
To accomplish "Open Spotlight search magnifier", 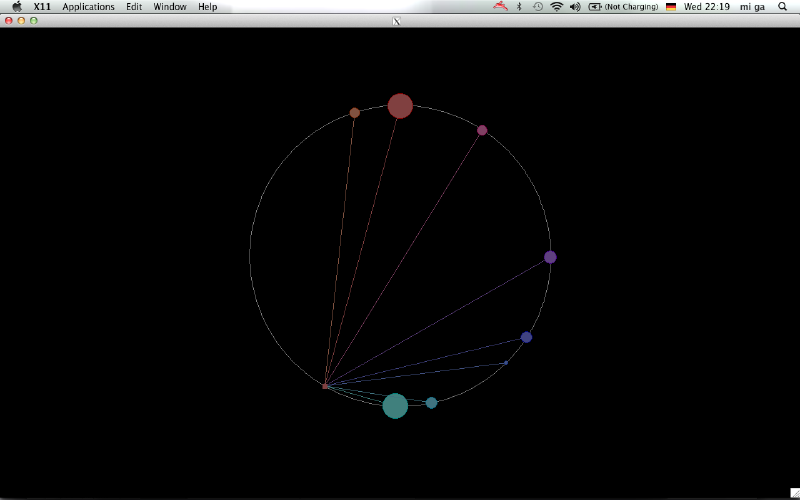I will coord(782,7).
